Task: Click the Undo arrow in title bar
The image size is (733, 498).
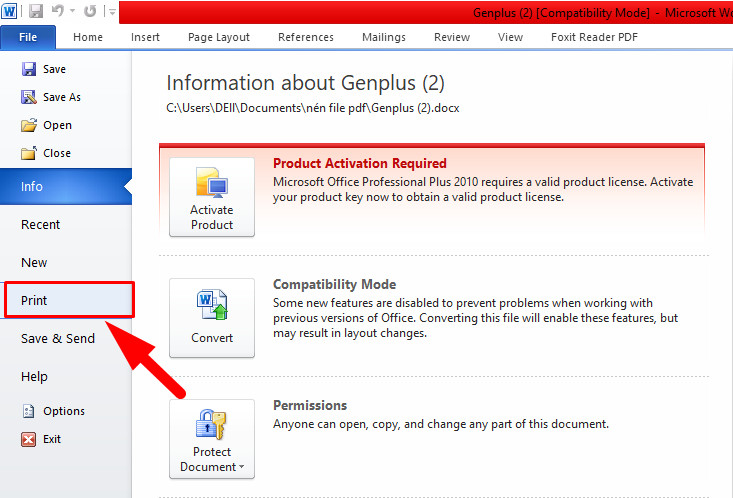Action: (56, 13)
